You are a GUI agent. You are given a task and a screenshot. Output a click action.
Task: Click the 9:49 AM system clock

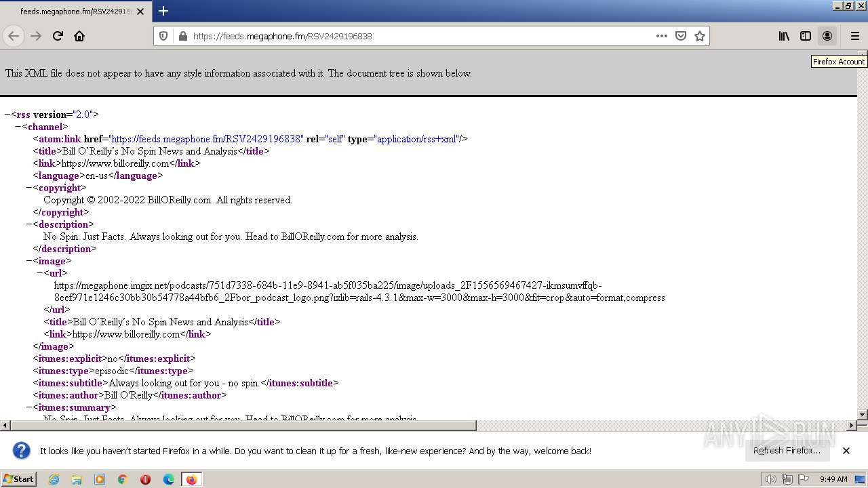pos(833,479)
